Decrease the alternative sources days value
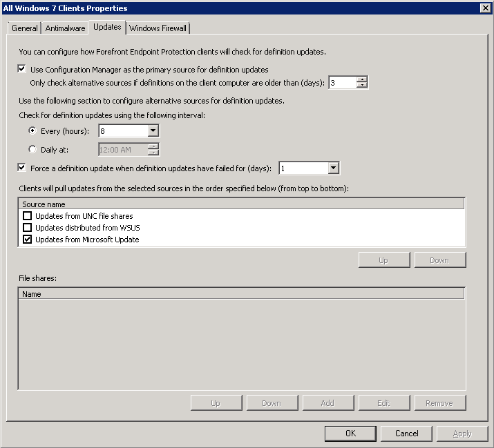The image size is (494, 448). pos(362,86)
